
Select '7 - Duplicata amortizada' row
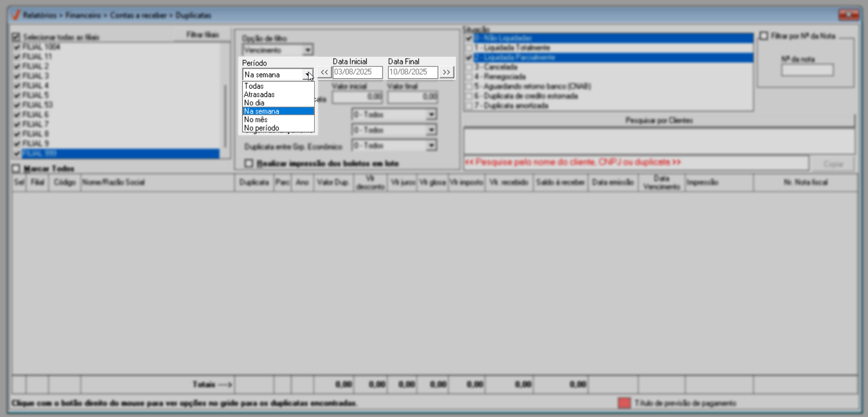pos(608,106)
